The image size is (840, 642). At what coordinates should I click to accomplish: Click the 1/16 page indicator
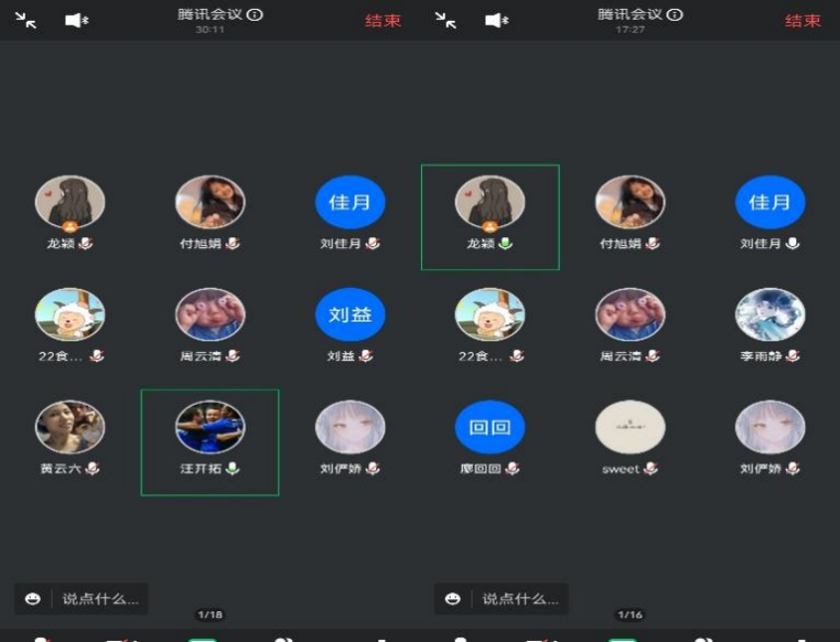[x=630, y=615]
